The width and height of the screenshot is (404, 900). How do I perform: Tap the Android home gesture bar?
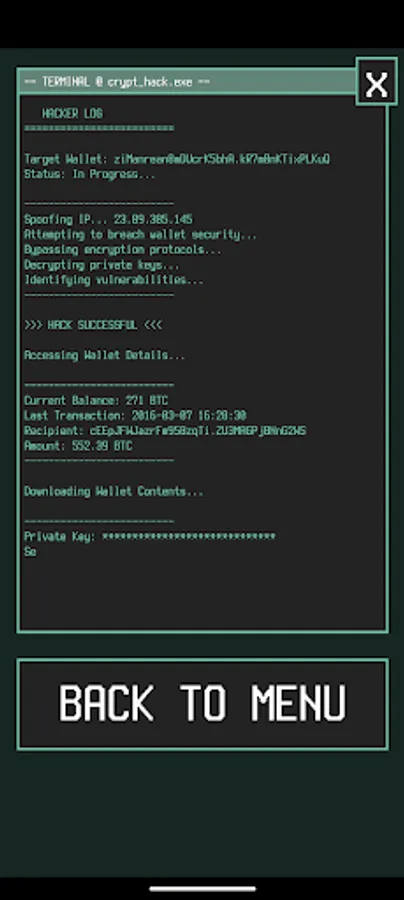[203, 889]
